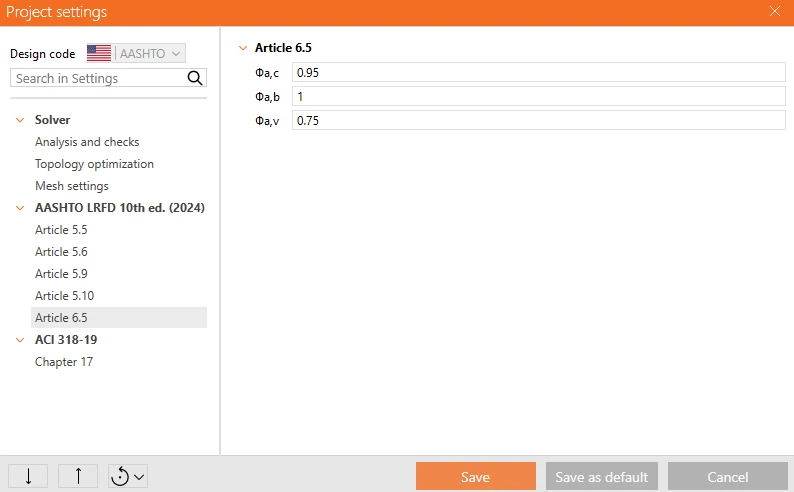Click the AASHTO LRFD 10th ed. (2024) heading
Screen dimensions: 794x492
(x=120, y=208)
